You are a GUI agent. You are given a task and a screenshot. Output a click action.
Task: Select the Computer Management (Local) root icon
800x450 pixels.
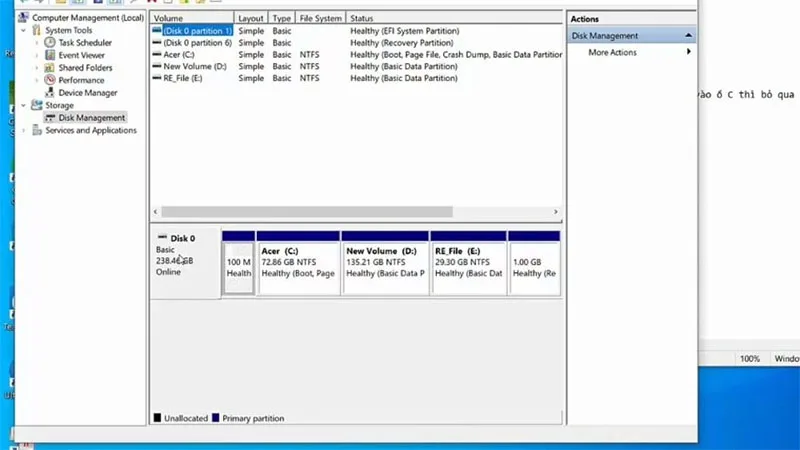(x=23, y=17)
